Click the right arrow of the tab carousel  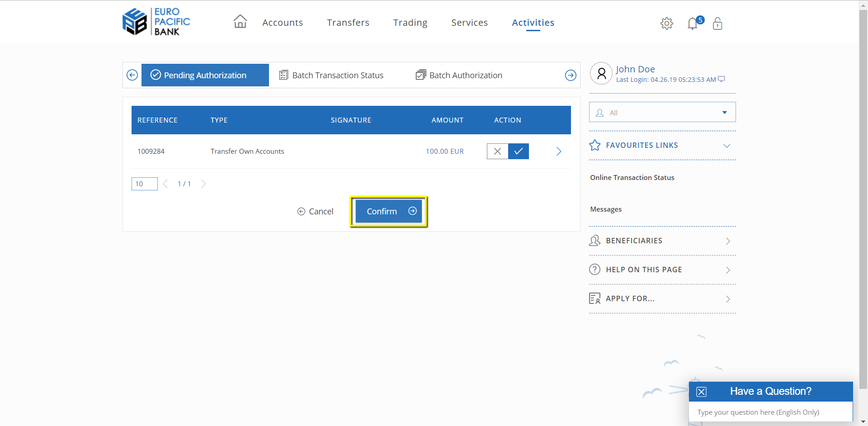(x=571, y=76)
